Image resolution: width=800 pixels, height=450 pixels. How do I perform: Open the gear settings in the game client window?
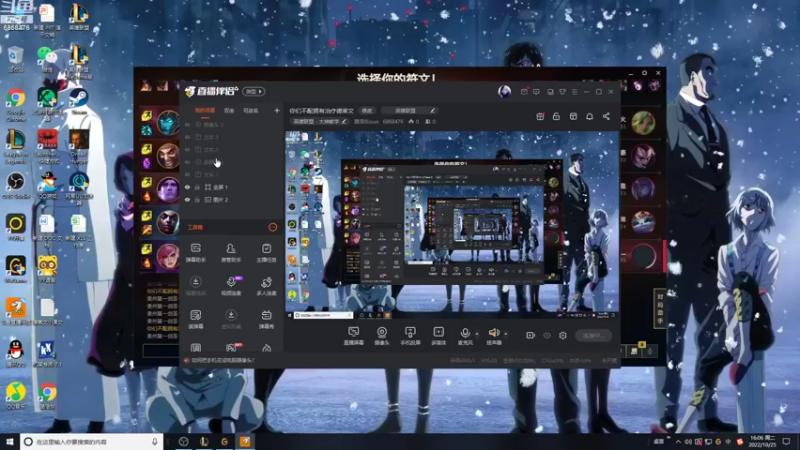pyautogui.click(x=644, y=73)
